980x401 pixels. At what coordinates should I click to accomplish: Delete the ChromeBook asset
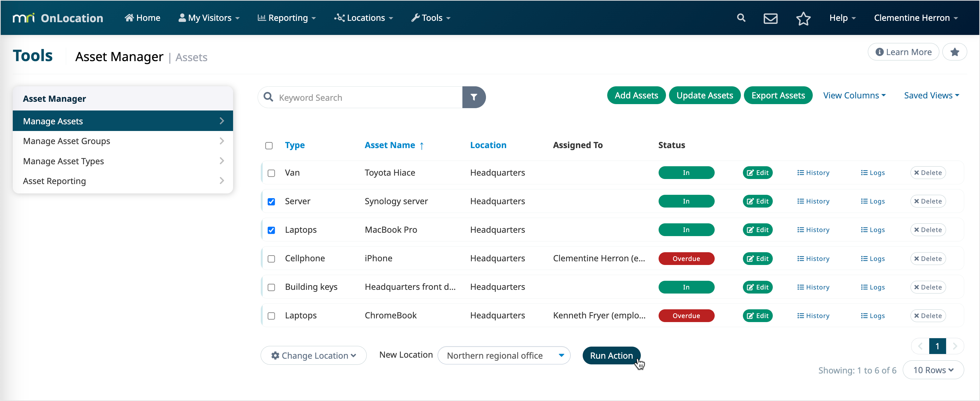(x=928, y=315)
